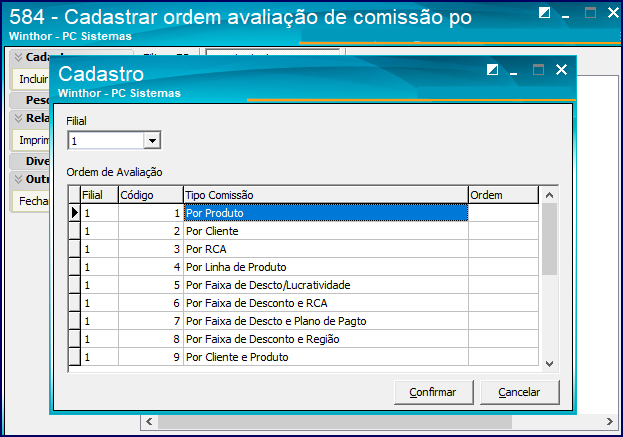Viewport: 623px width, 437px height.
Task: Click the 'Código' column header
Action: pos(151,195)
